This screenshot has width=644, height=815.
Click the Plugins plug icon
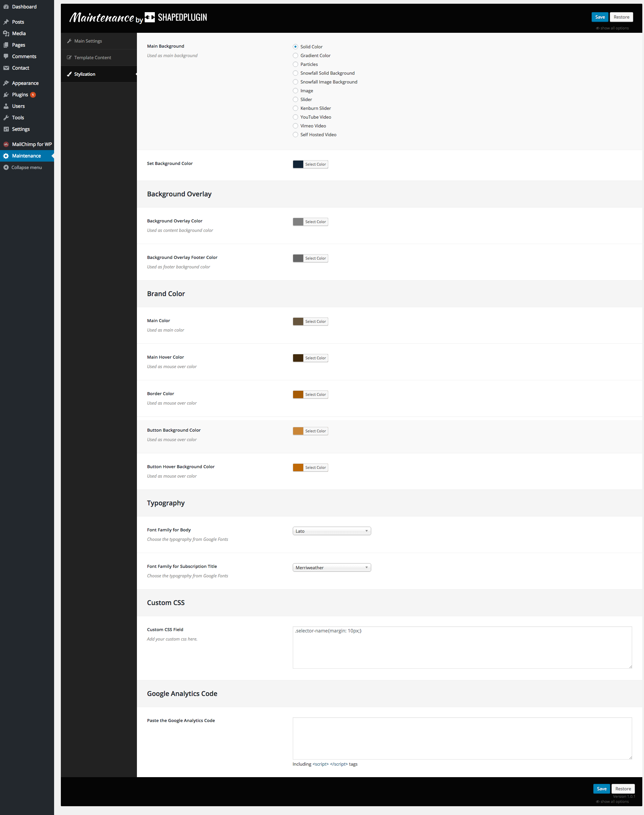(6, 95)
